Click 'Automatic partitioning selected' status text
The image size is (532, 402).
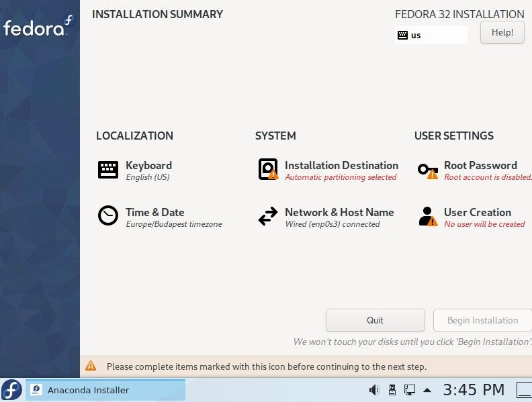click(341, 177)
